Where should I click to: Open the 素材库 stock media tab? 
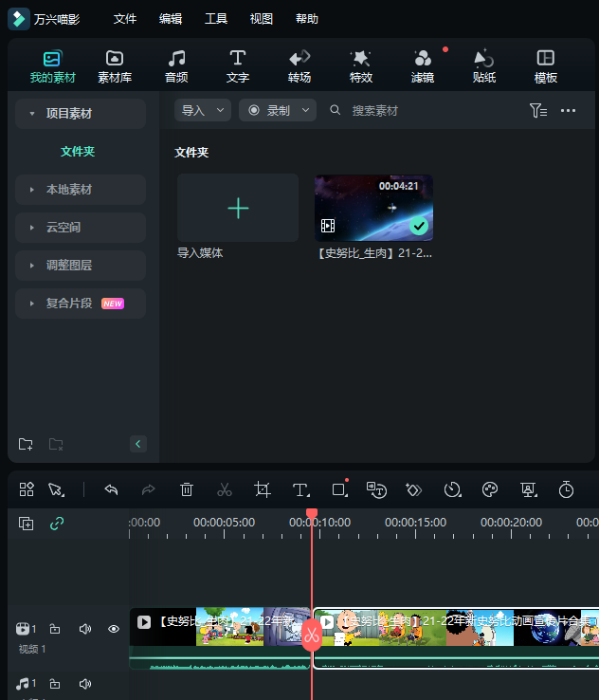click(115, 66)
